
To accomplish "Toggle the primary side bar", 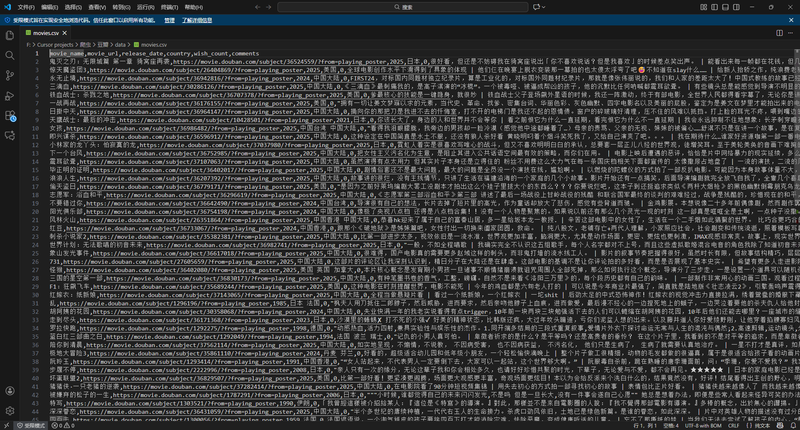I will (x=714, y=7).
